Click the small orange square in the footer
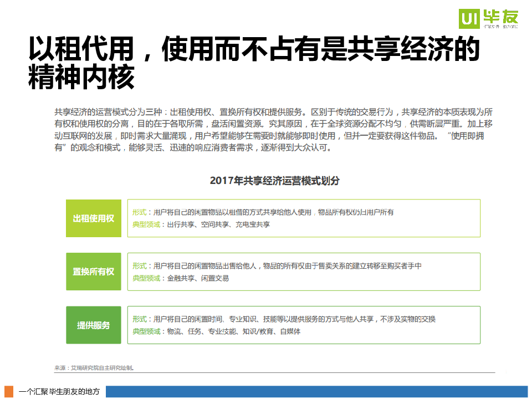 [9, 391]
